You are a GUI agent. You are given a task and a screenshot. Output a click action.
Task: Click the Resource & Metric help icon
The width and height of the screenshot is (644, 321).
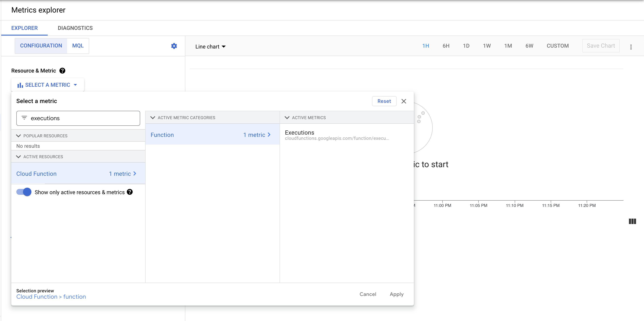(x=62, y=71)
